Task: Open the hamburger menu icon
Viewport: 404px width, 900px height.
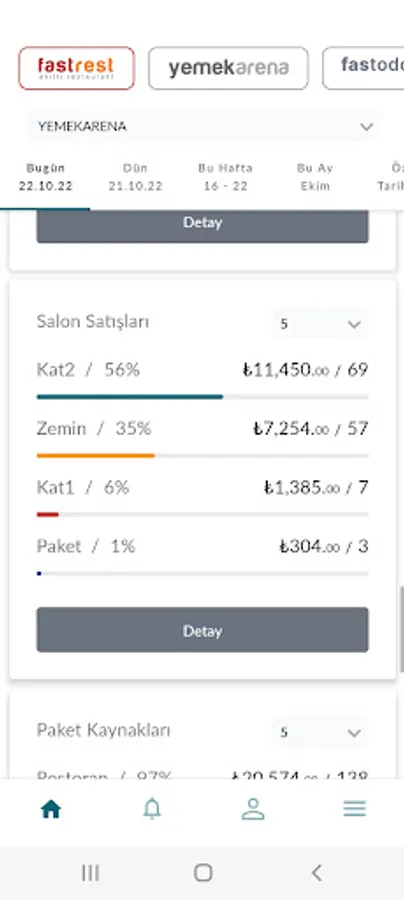Action: click(x=355, y=809)
